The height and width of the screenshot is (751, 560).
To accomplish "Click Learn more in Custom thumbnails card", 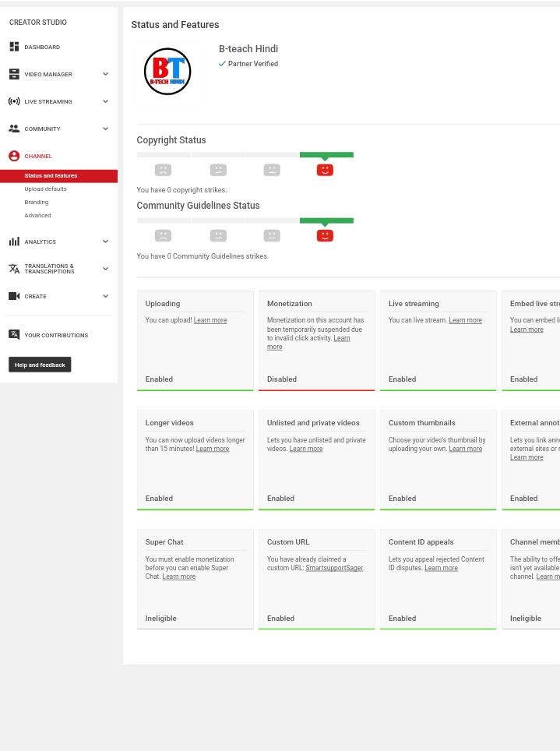I will pyautogui.click(x=465, y=449).
